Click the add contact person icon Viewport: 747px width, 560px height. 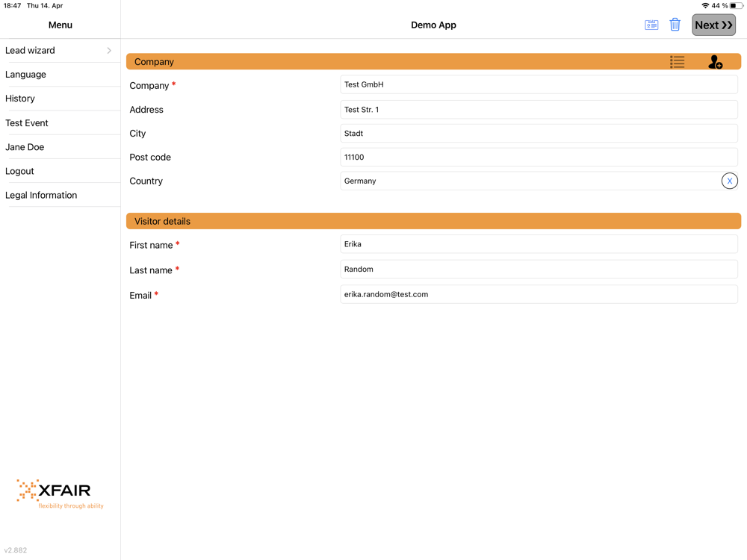tap(715, 62)
